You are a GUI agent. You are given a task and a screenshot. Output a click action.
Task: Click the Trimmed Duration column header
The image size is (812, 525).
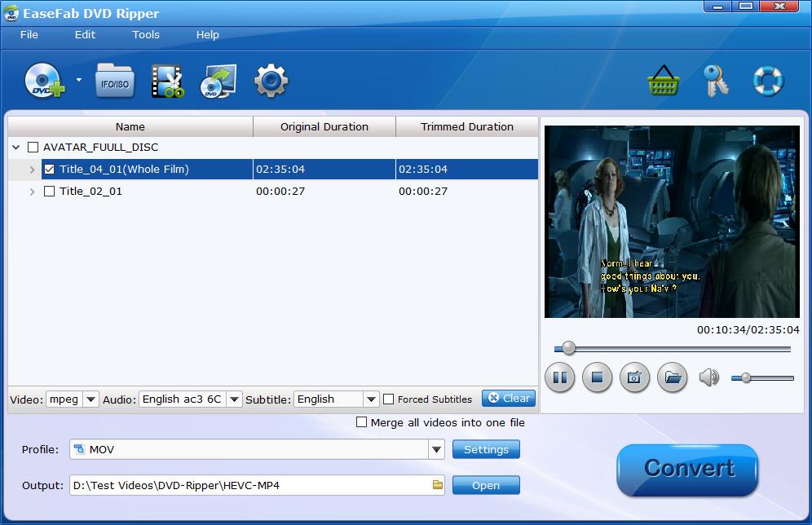click(466, 127)
